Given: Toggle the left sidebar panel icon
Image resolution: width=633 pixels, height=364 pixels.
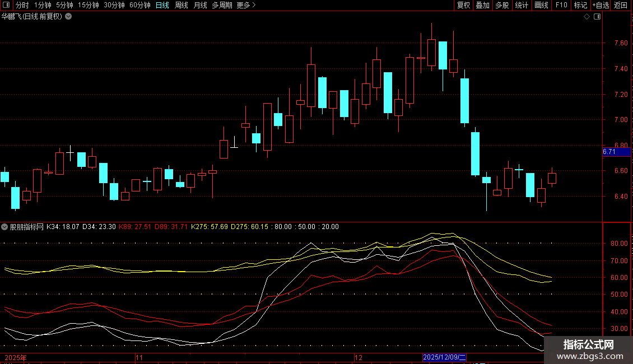Looking at the screenshot, I should 7,5.
